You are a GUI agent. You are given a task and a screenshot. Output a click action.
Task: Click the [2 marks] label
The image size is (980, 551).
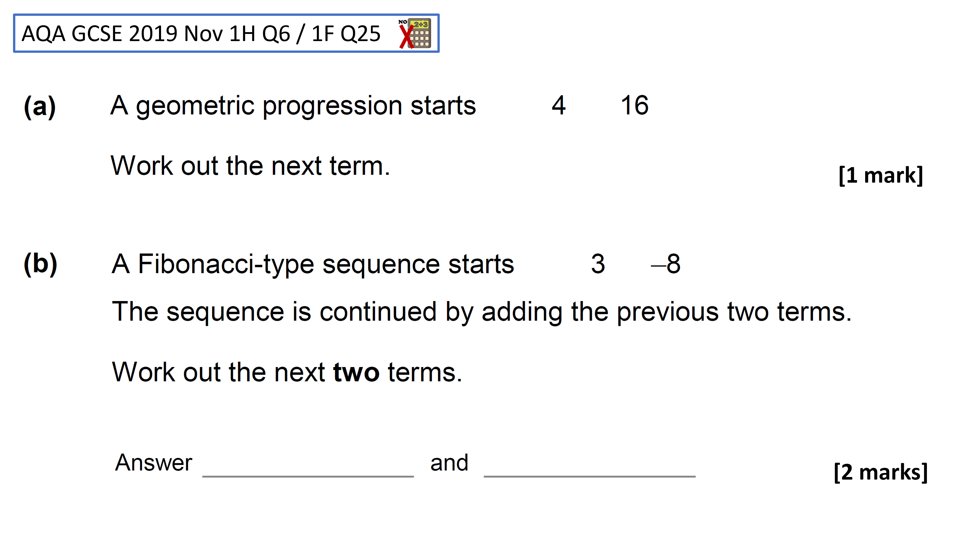(x=881, y=472)
